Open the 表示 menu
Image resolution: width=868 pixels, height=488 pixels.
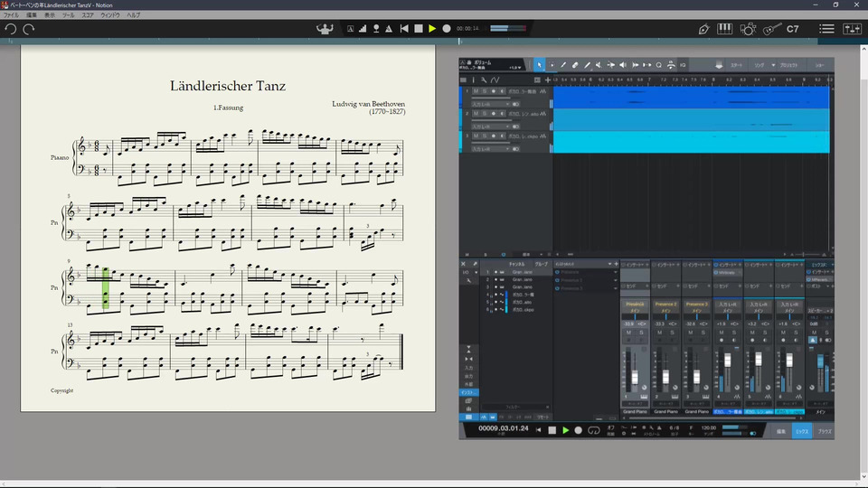(x=49, y=15)
